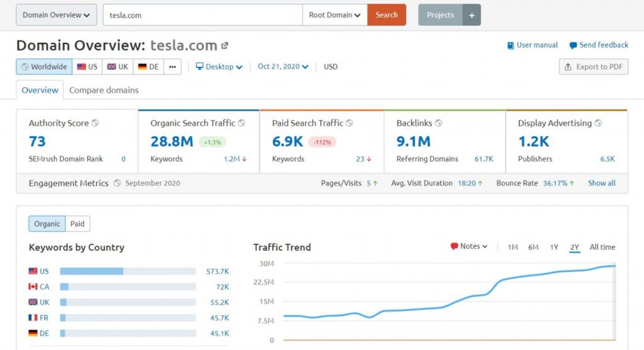Set traffic trend range to 1Y

[554, 247]
